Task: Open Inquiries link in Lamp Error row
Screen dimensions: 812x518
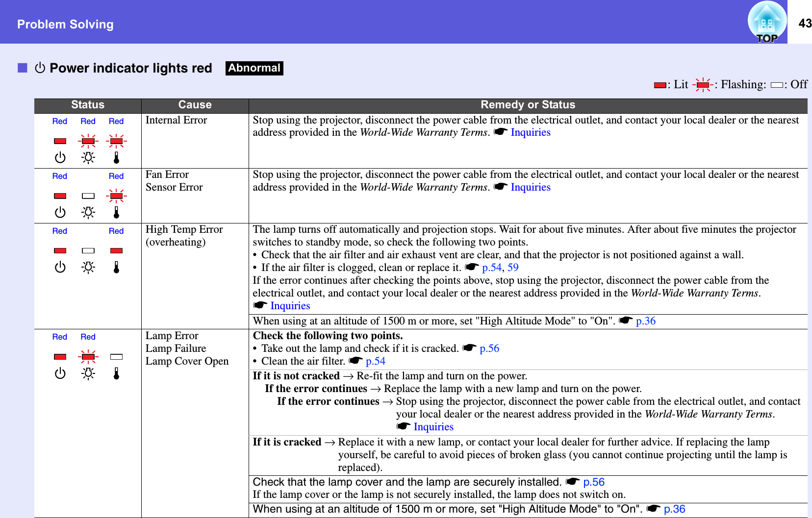Action: point(433,427)
